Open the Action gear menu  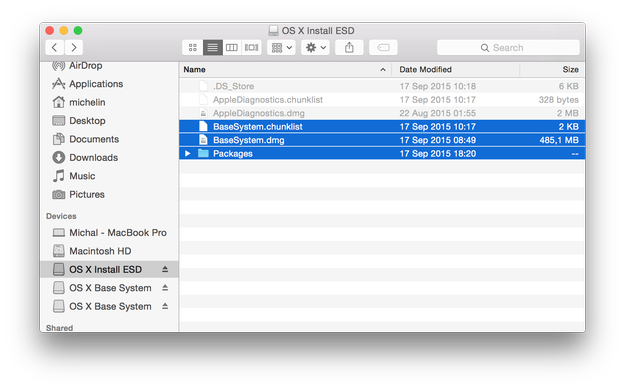click(315, 47)
